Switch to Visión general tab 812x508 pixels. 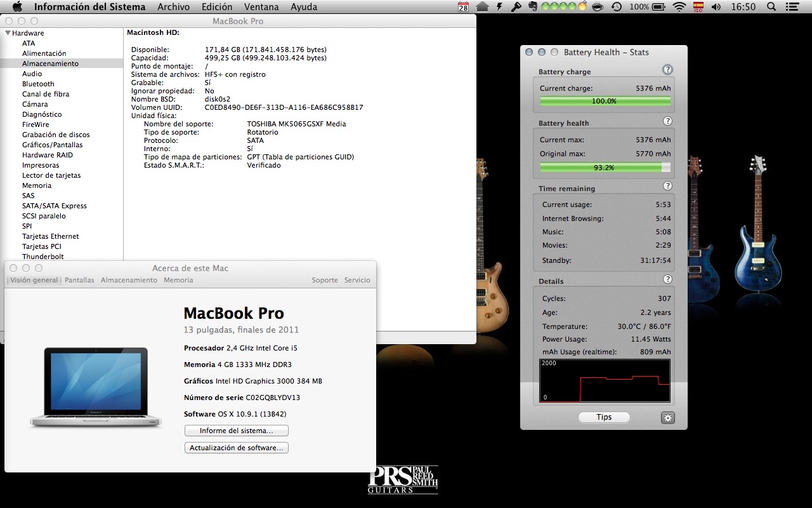[x=34, y=280]
